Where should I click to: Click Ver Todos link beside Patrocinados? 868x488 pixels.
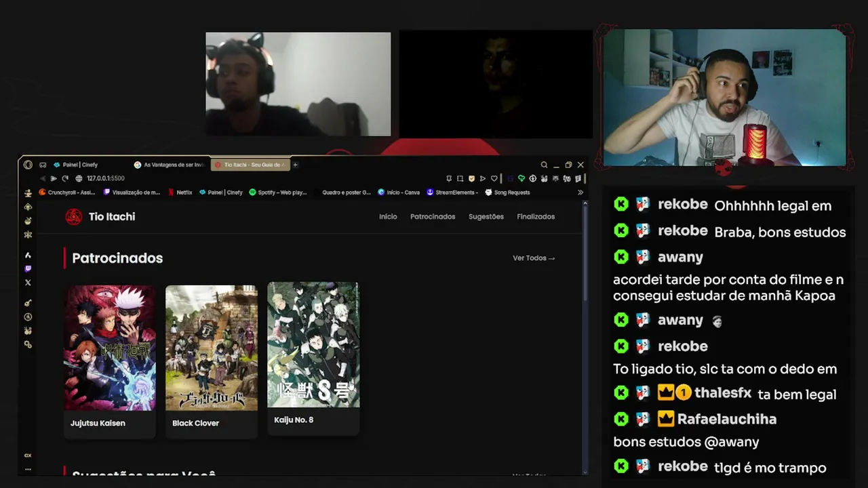pos(534,258)
